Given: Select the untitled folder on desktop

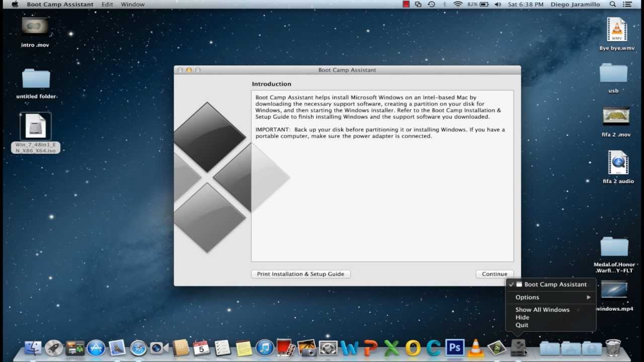Looking at the screenshot, I should 36,83.
